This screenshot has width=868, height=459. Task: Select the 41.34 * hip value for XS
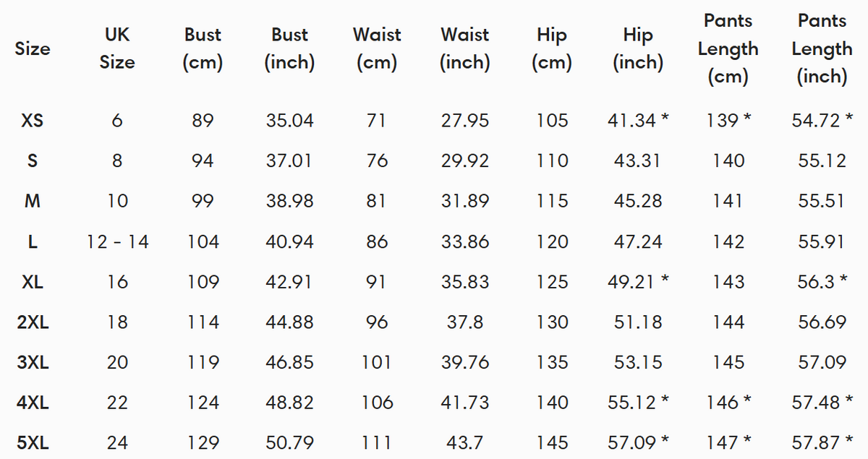(x=638, y=121)
